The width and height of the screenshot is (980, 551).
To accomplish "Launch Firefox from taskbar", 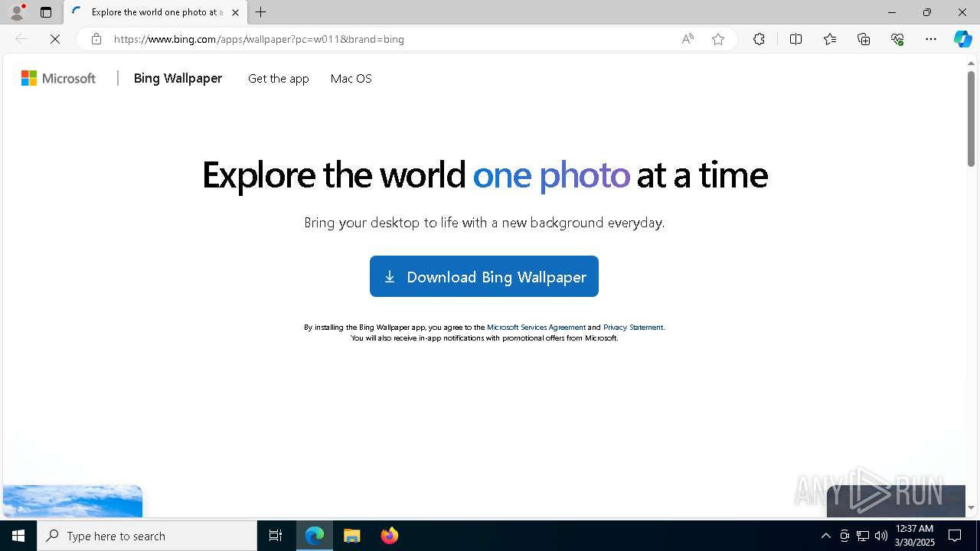I will 389,536.
